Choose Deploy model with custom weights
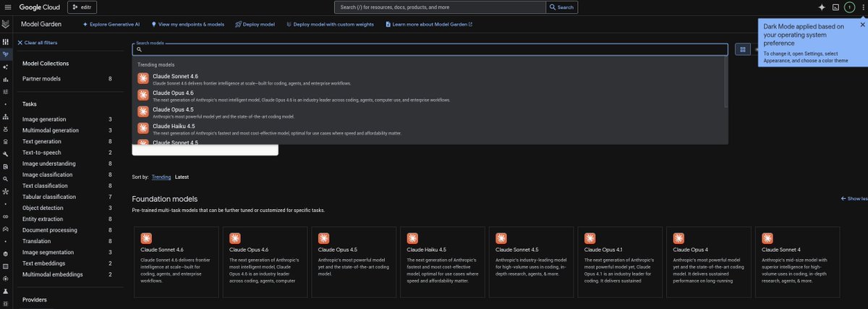 click(331, 24)
